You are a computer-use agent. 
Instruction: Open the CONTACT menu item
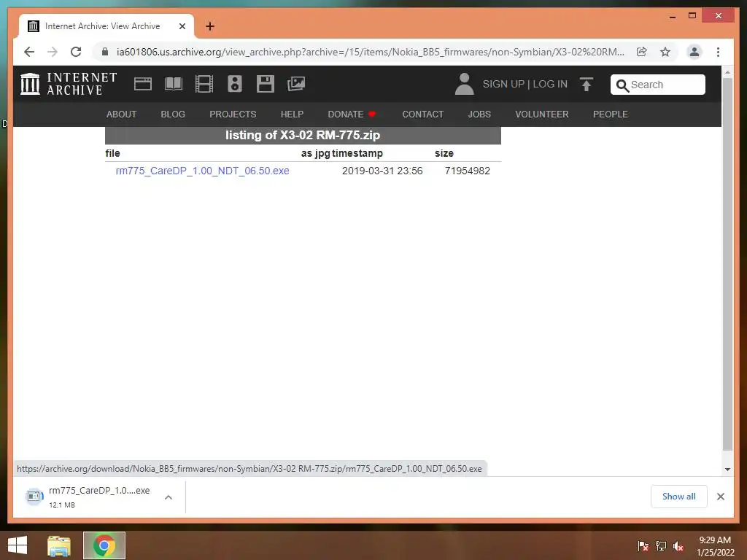pyautogui.click(x=423, y=114)
